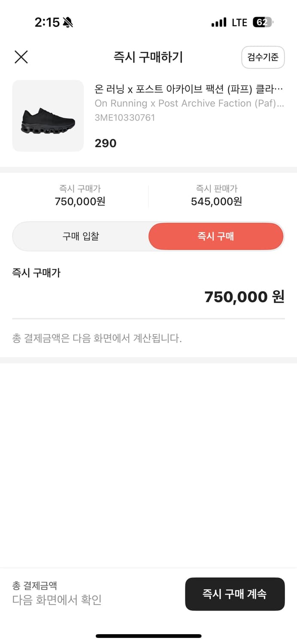Tap the size label 290
The width and height of the screenshot is (297, 644).
(x=105, y=143)
